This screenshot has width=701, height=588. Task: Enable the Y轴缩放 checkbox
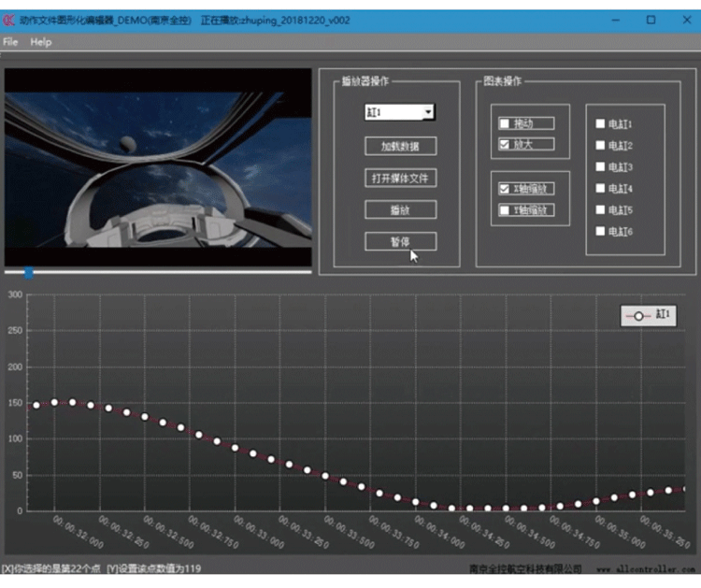point(506,210)
